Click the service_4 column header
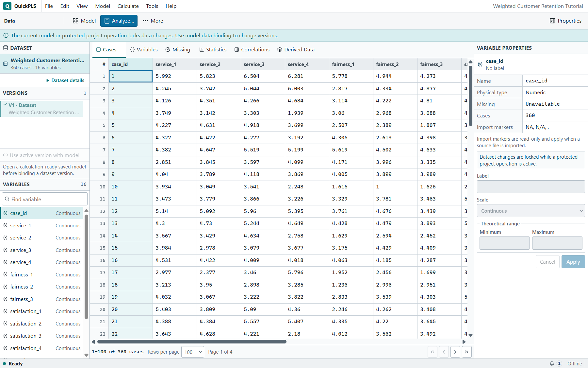Viewport: 588px width, 368px height. click(x=307, y=64)
